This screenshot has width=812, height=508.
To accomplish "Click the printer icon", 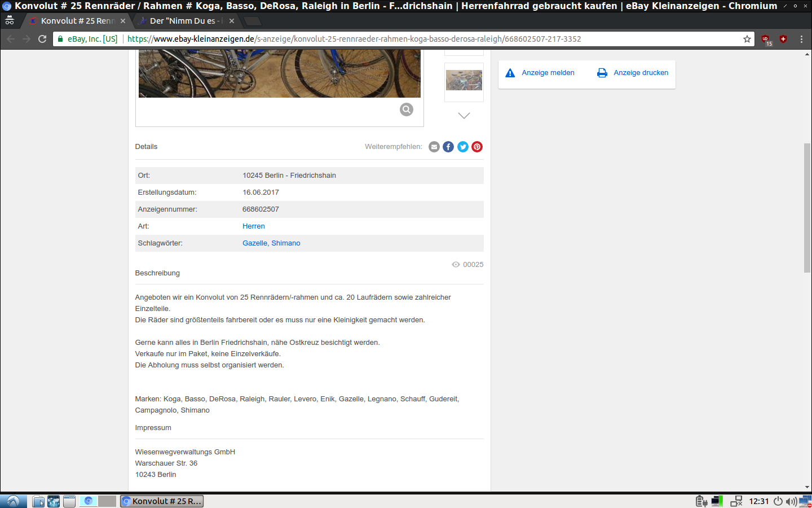I will [x=602, y=73].
